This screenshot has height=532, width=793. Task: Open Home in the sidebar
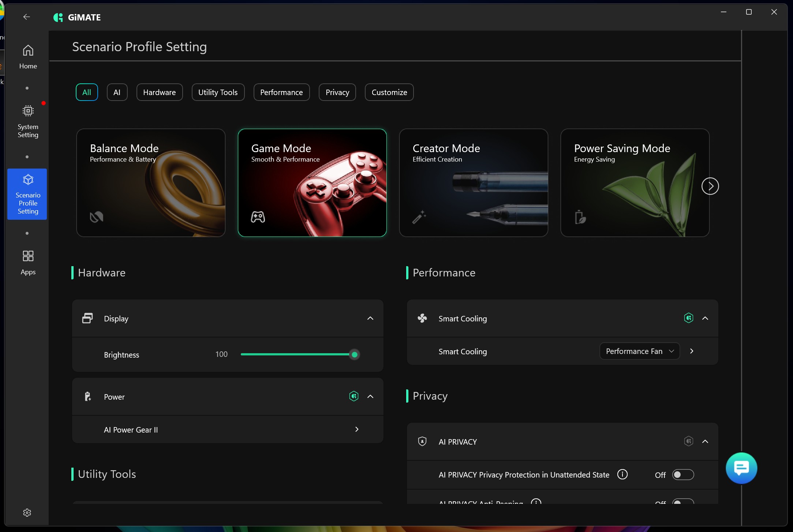[x=28, y=57]
